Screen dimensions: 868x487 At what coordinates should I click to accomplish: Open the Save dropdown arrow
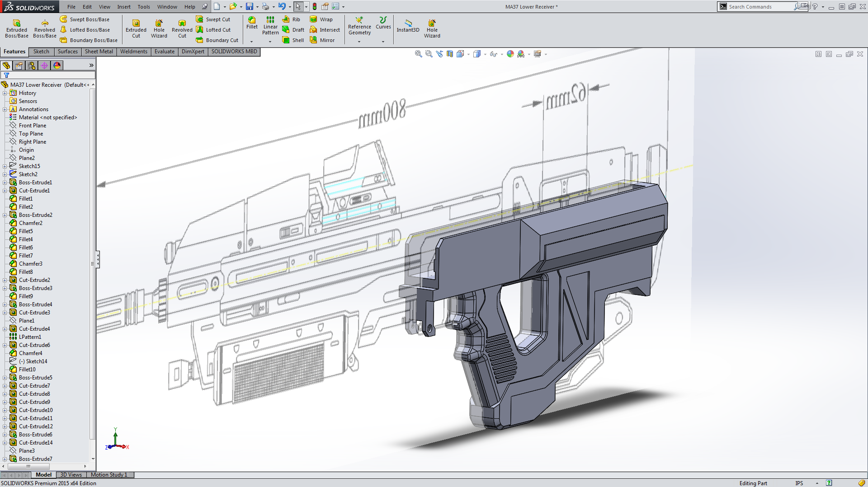coord(257,7)
